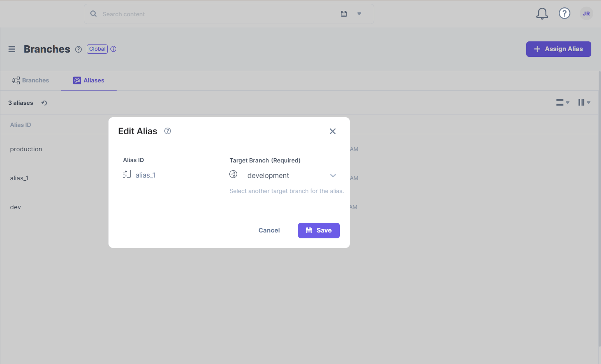
Task: Cancel the Edit Alias dialog
Action: coord(269,231)
